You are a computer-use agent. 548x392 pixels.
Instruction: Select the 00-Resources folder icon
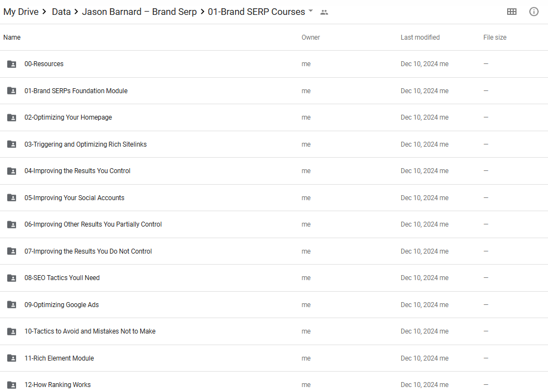coord(12,64)
